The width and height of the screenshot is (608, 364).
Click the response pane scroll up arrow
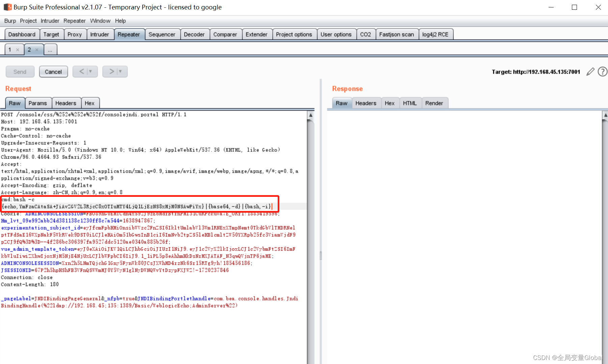pos(605,115)
